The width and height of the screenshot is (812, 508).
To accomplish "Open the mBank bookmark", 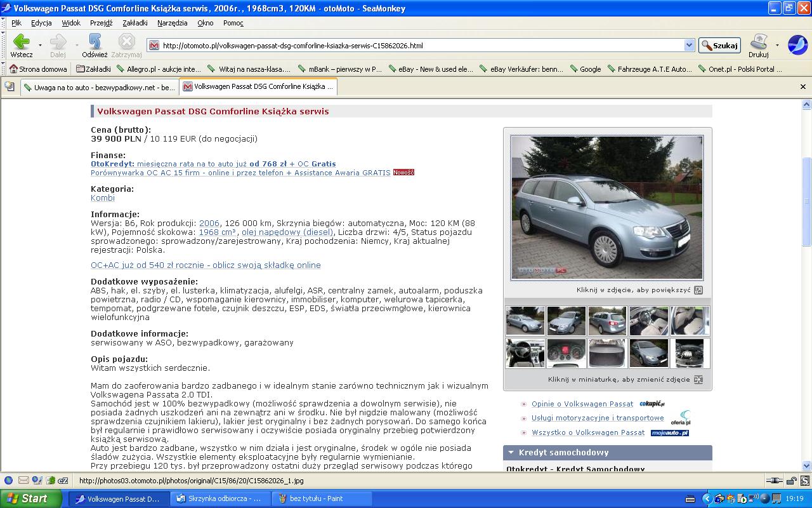I will click(x=340, y=69).
